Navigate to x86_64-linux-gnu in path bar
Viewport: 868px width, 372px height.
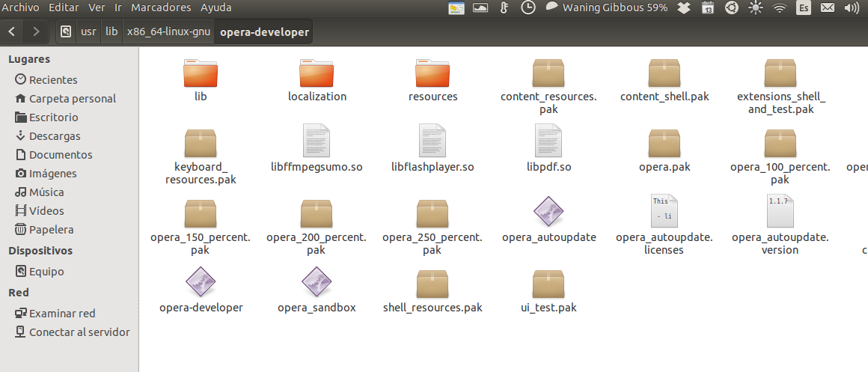(x=169, y=32)
